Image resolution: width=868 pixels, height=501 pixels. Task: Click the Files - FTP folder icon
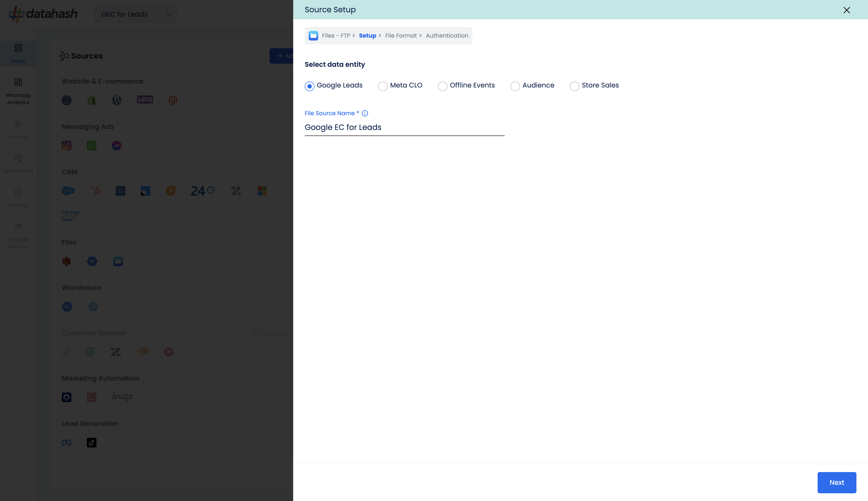[x=313, y=35]
